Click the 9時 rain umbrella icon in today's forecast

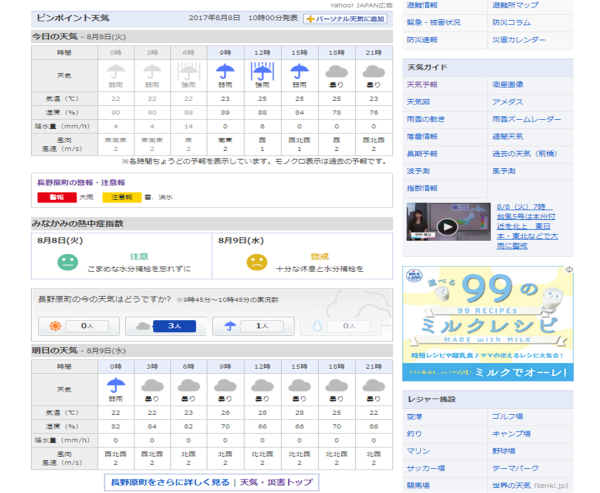tap(225, 72)
